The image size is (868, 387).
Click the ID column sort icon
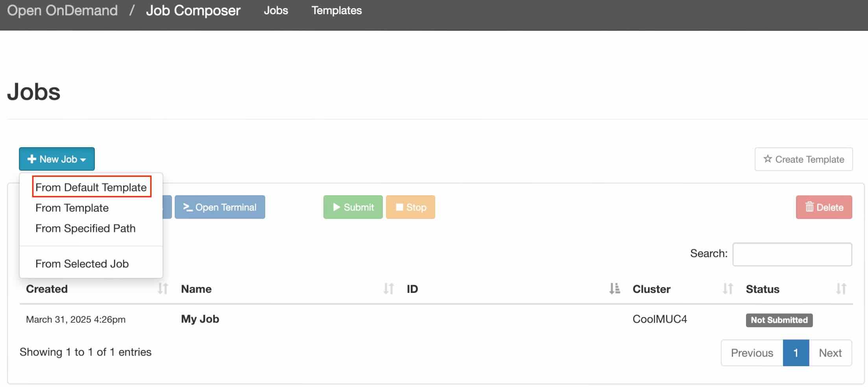pyautogui.click(x=614, y=289)
